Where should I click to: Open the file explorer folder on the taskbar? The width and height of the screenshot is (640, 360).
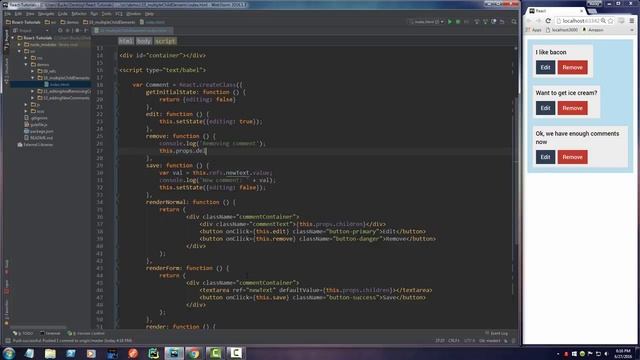tap(50, 353)
